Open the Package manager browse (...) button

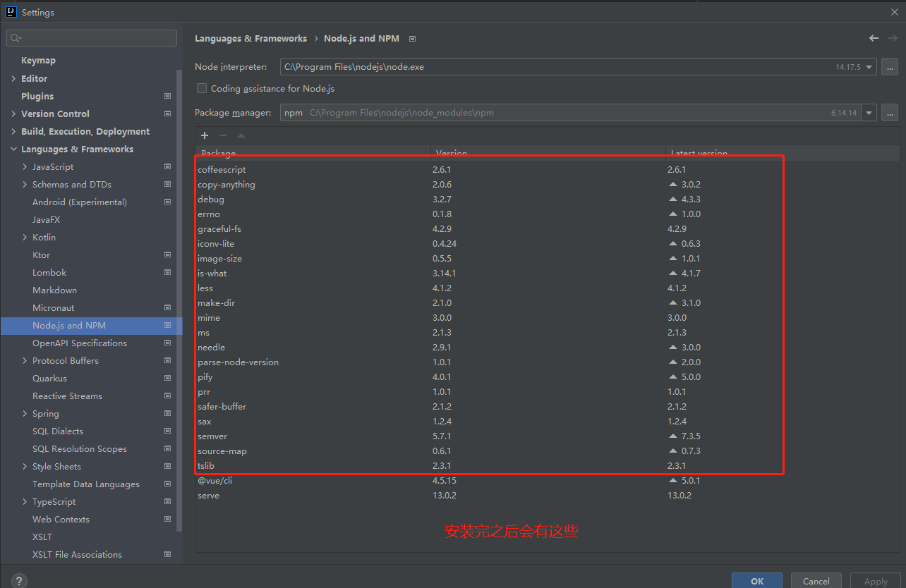pos(890,112)
